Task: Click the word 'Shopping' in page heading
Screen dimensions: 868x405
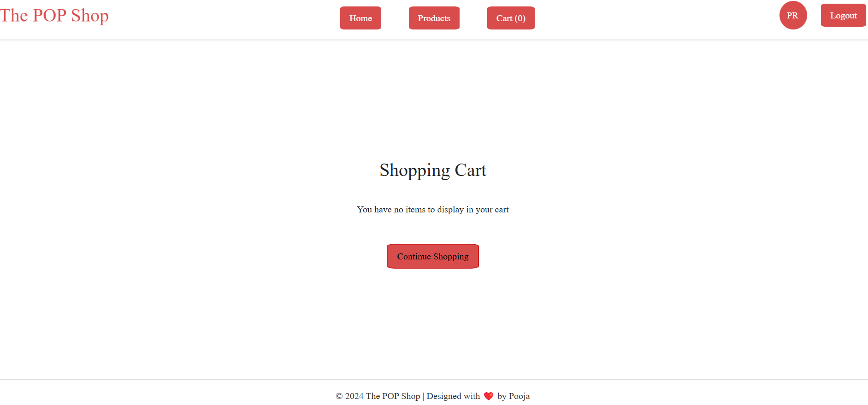Action: (x=414, y=171)
